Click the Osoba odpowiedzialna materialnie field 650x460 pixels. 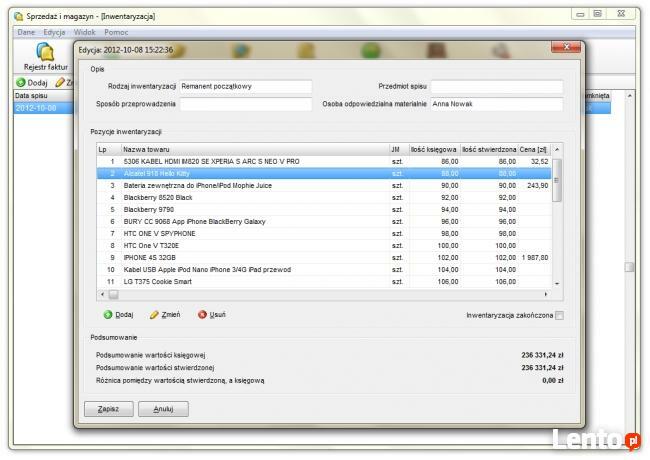(496, 104)
